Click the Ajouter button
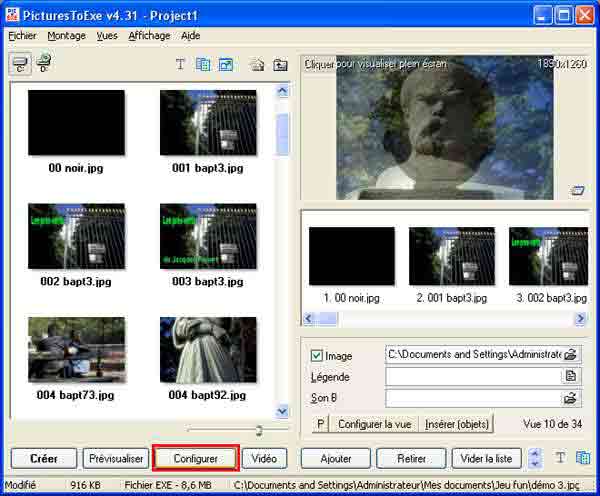Image resolution: width=600 pixels, height=496 pixels. coord(336,458)
